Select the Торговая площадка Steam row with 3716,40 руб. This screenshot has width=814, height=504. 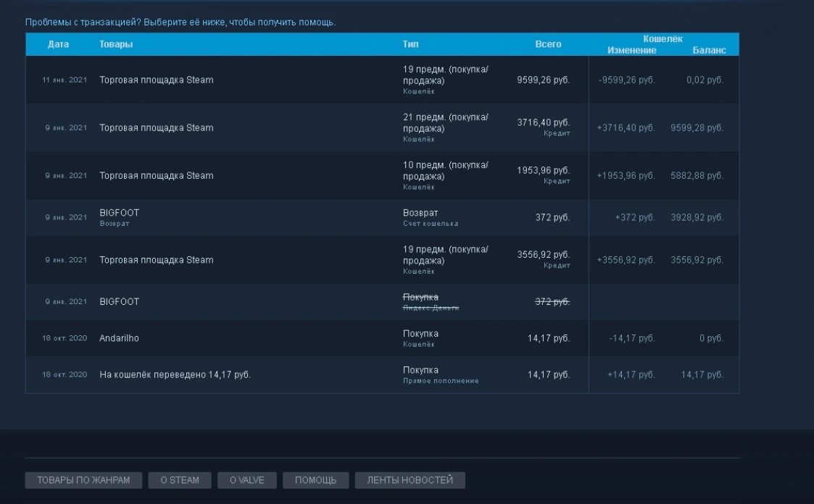click(383, 127)
